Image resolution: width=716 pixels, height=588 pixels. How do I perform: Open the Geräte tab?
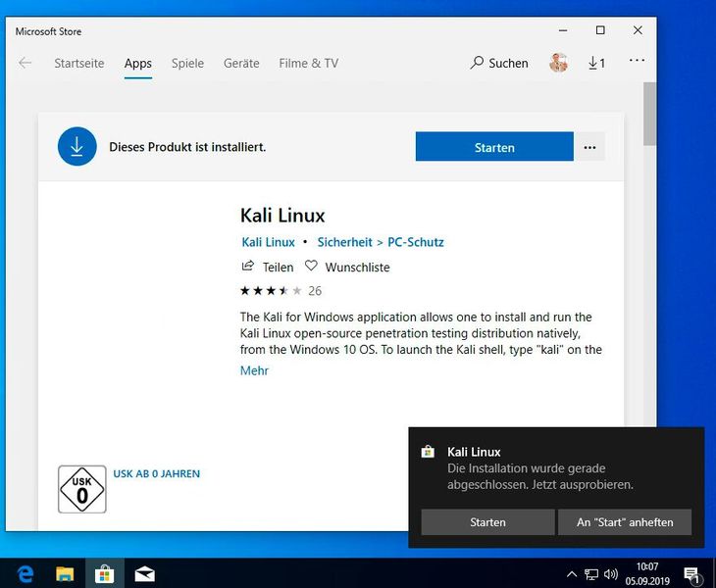coord(241,63)
